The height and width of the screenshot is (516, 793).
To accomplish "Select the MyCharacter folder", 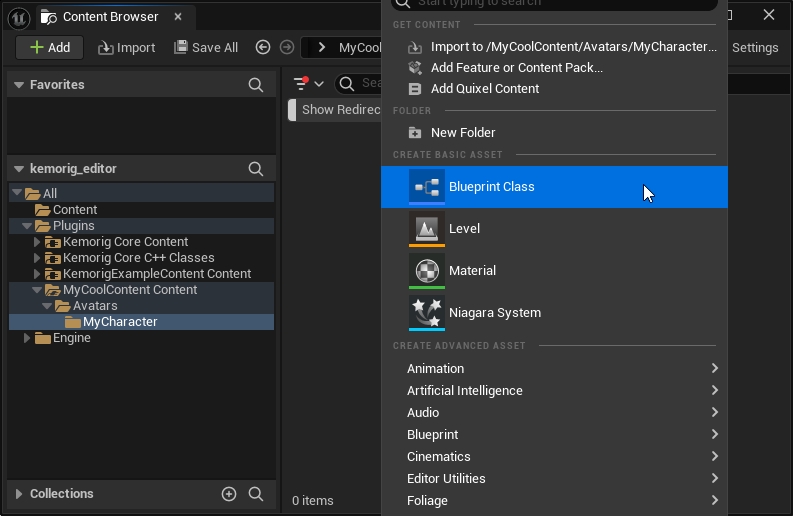I will point(119,322).
